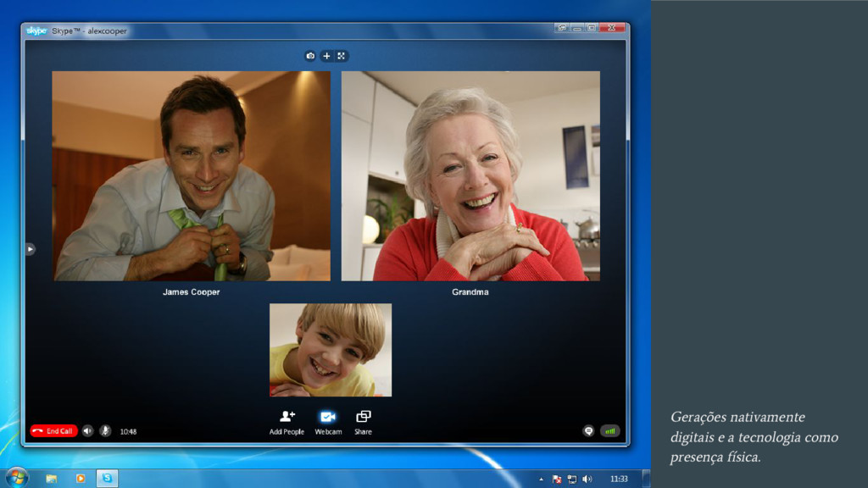The height and width of the screenshot is (488, 868).
Task: Click the Skype logo in title bar
Action: [x=36, y=31]
